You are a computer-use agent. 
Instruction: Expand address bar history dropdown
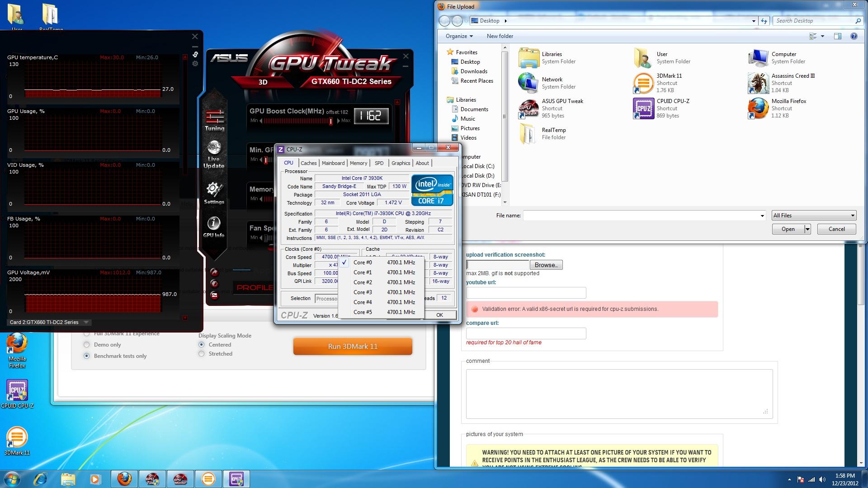[x=754, y=21]
